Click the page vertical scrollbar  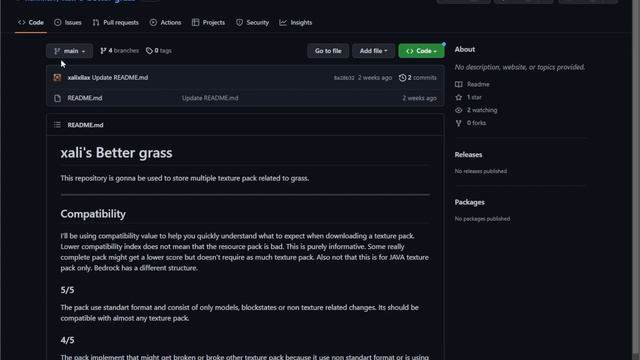[x=636, y=180]
